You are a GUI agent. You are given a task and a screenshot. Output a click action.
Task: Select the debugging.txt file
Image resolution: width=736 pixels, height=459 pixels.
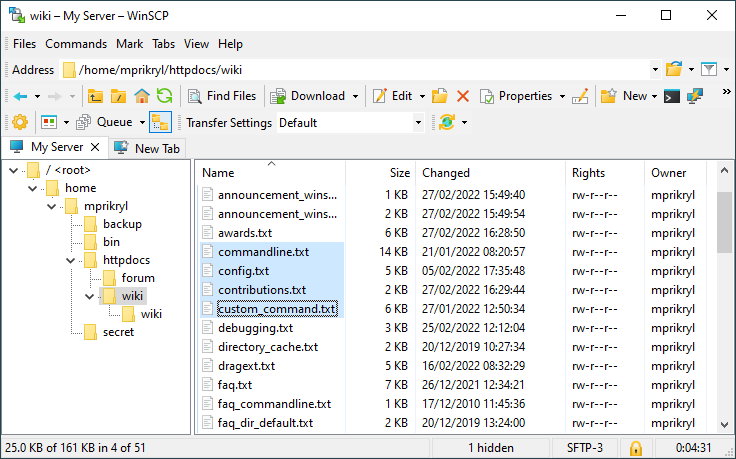(255, 328)
